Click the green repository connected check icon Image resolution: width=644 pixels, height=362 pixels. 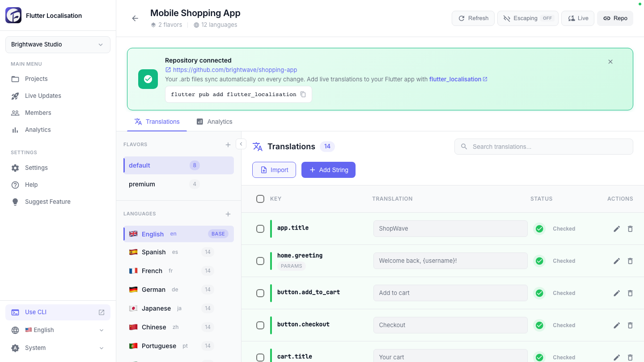(148, 79)
